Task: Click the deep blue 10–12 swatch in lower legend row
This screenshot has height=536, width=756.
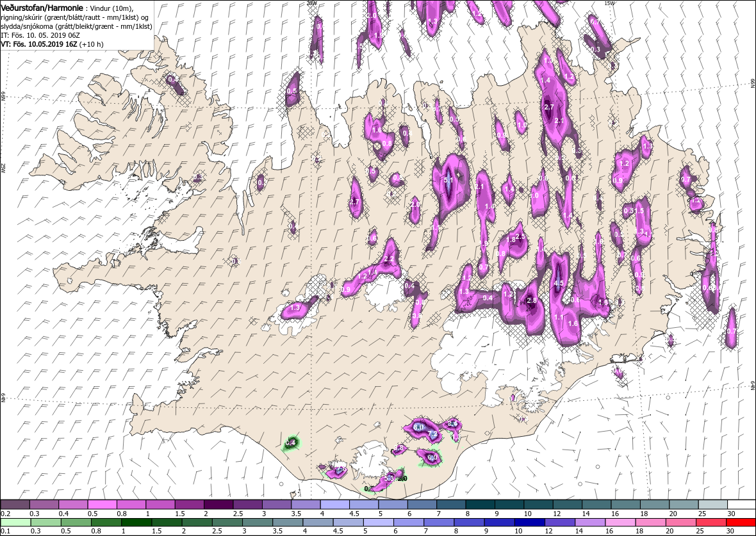Action: tap(529, 523)
